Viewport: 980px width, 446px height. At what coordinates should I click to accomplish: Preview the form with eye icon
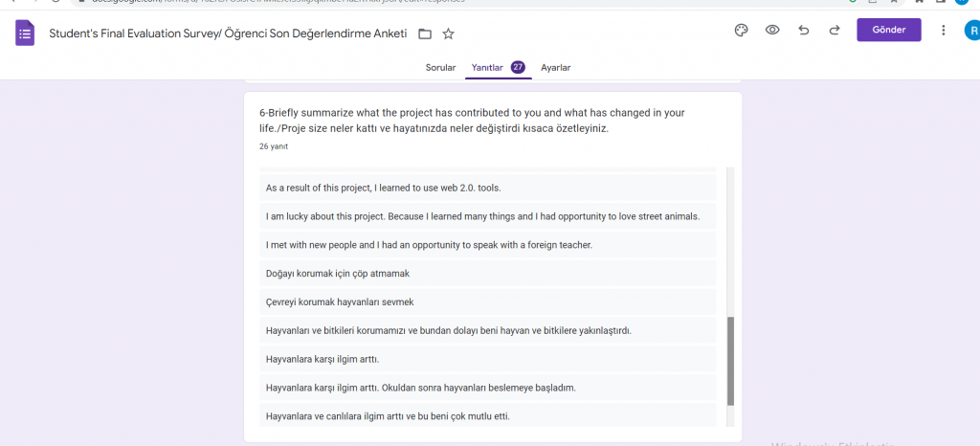tap(771, 30)
